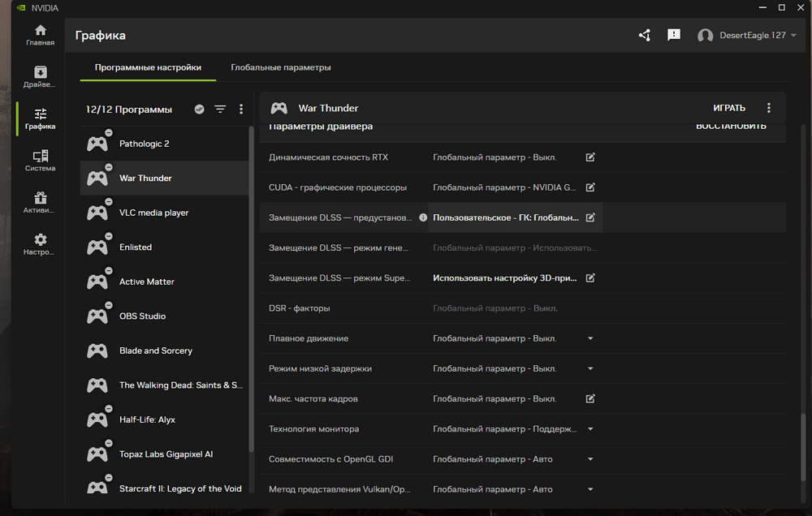
Task: Click 'Замещение DLSS — режим гене...' label
Action: point(338,248)
